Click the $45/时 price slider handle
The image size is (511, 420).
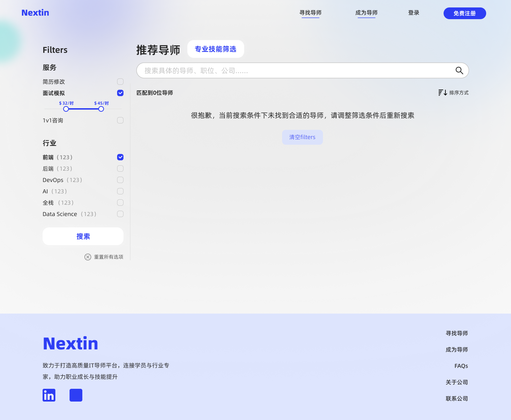point(101,109)
